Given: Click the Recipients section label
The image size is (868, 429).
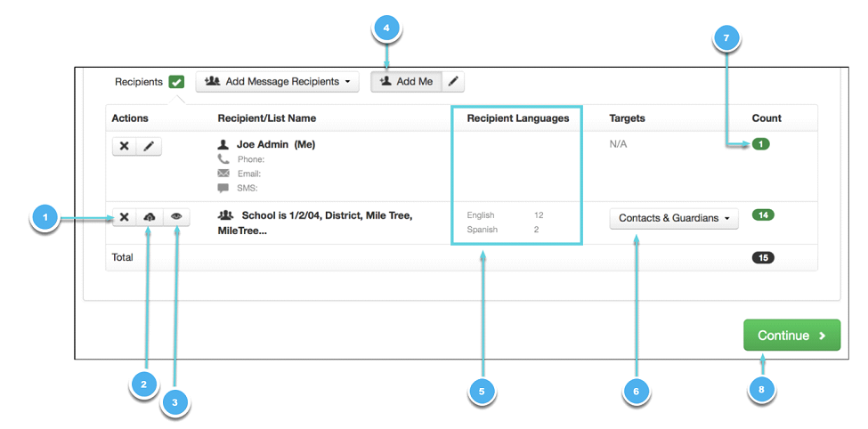Looking at the screenshot, I should 139,82.
